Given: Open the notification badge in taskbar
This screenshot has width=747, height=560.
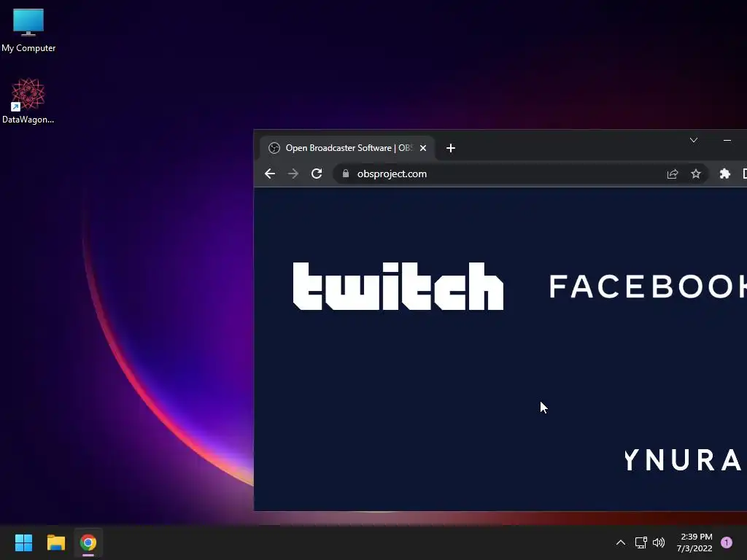Looking at the screenshot, I should [x=726, y=542].
